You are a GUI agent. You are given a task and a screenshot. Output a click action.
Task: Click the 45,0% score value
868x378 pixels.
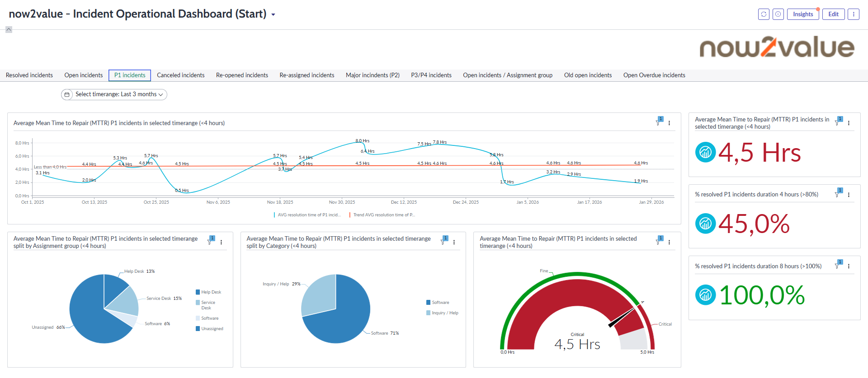click(754, 224)
